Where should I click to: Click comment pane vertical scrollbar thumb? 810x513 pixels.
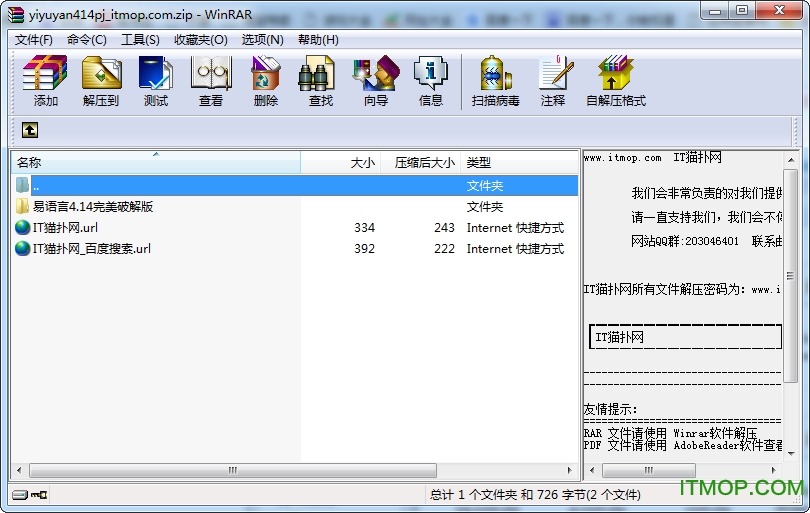(790, 275)
